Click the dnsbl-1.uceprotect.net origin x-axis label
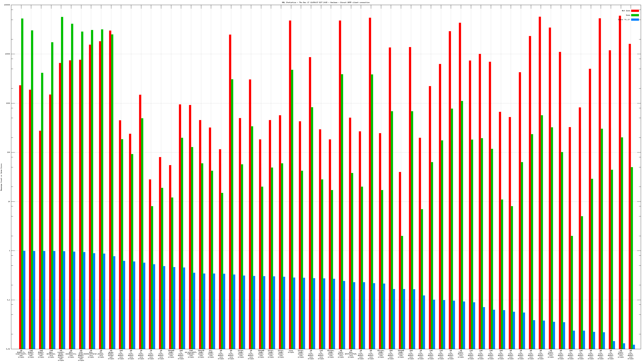Image resolution: width=644 pixels, height=362 pixels. coord(21,354)
